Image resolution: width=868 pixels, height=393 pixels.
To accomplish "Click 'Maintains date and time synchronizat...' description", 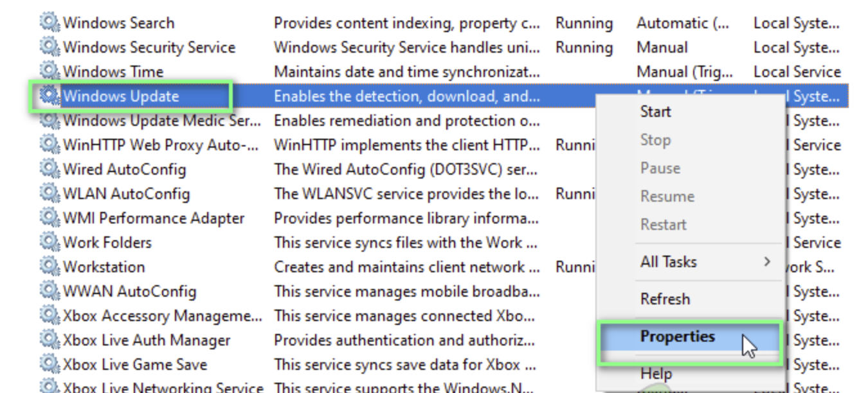I will (407, 72).
